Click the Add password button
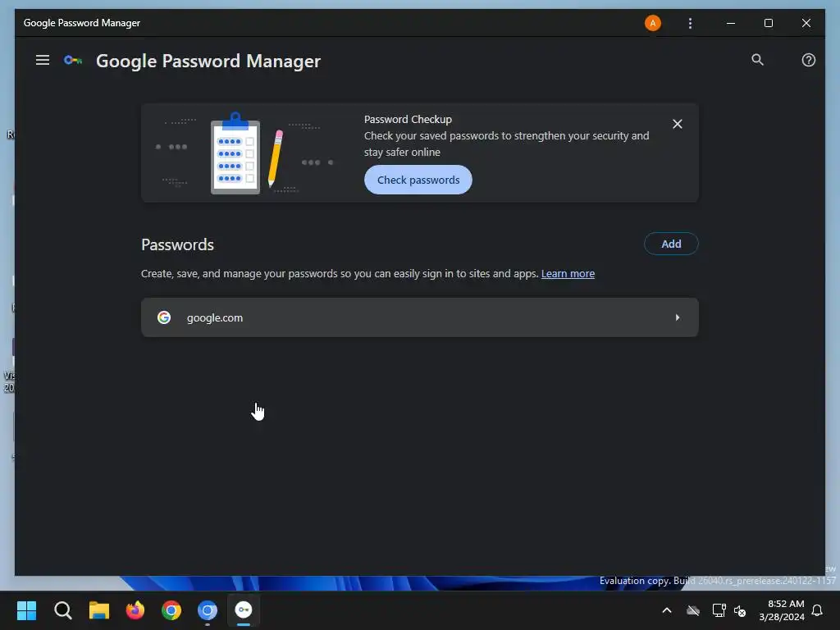Viewport: 840px width, 630px height. coord(671,244)
